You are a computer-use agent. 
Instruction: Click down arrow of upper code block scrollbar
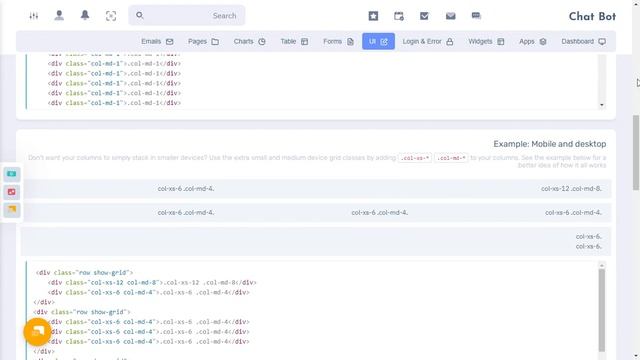click(x=602, y=105)
